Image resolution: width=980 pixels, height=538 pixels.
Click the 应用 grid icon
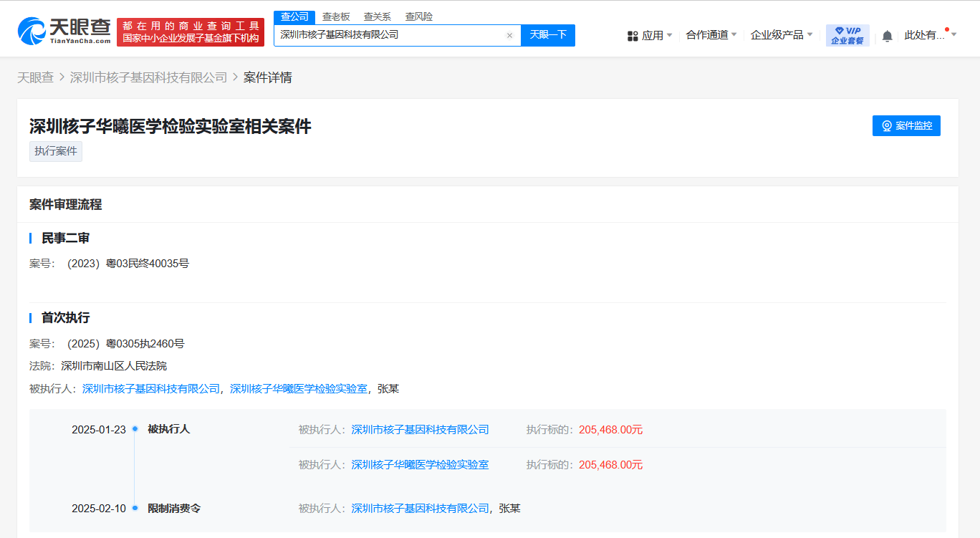point(633,36)
